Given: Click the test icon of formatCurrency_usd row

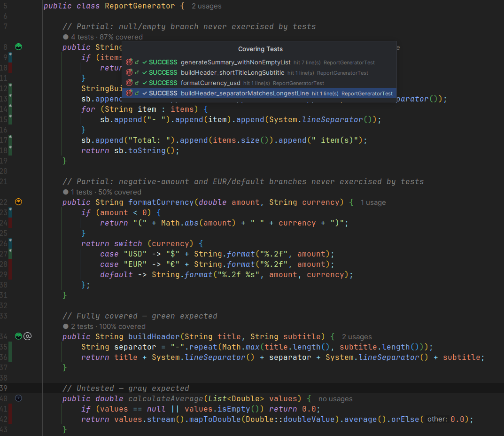Looking at the screenshot, I should [129, 83].
